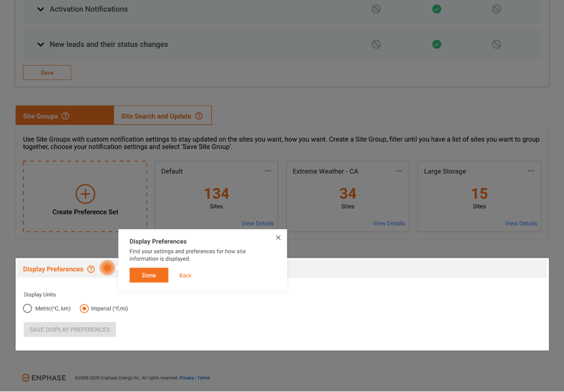Click the Create Preference Set plus icon

coord(85,194)
